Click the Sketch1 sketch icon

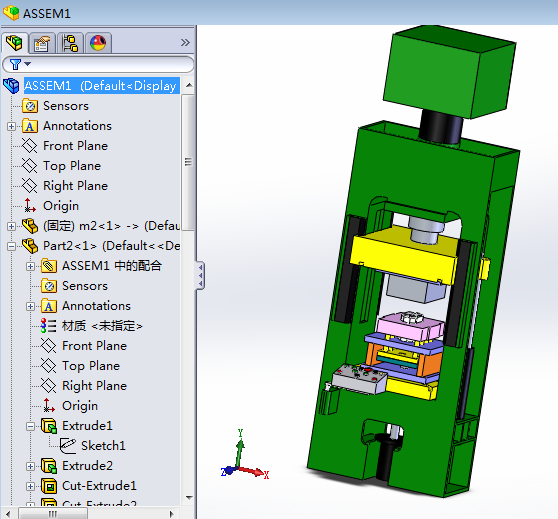(68, 446)
